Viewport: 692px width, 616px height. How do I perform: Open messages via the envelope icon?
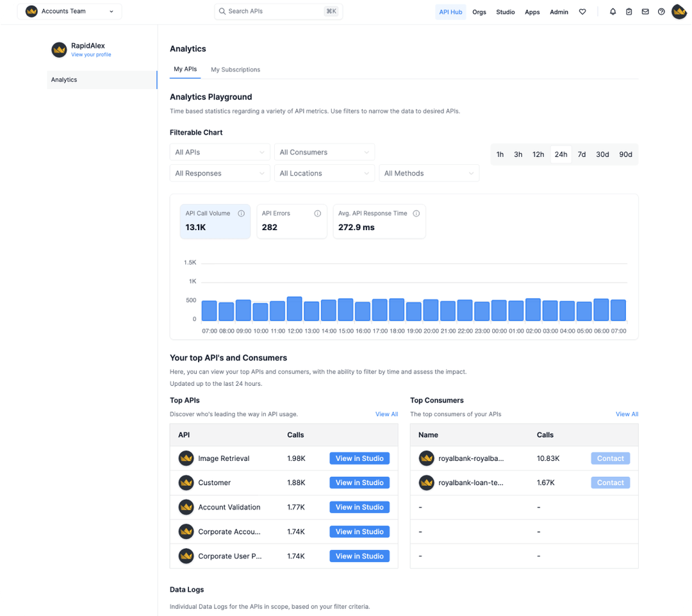coord(645,11)
